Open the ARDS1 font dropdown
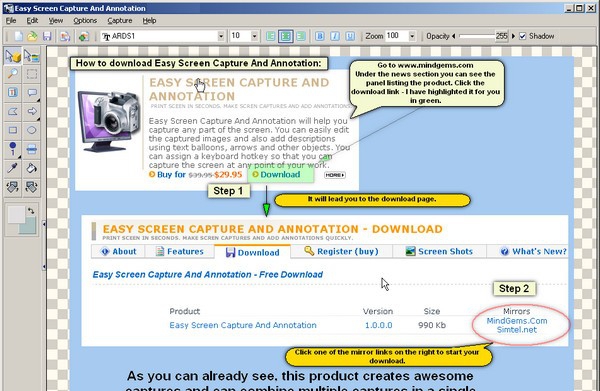600x391 pixels. [x=221, y=36]
